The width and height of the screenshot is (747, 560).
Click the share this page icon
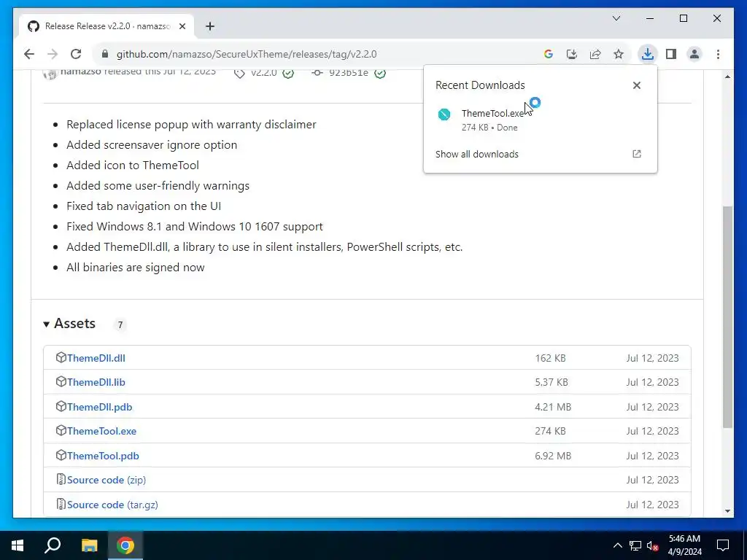595,54
